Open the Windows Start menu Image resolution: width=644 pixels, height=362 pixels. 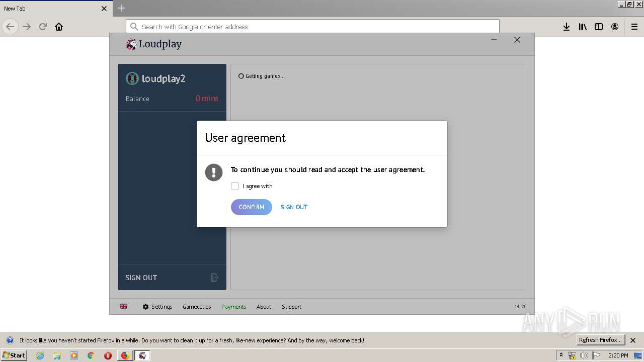[x=14, y=355]
